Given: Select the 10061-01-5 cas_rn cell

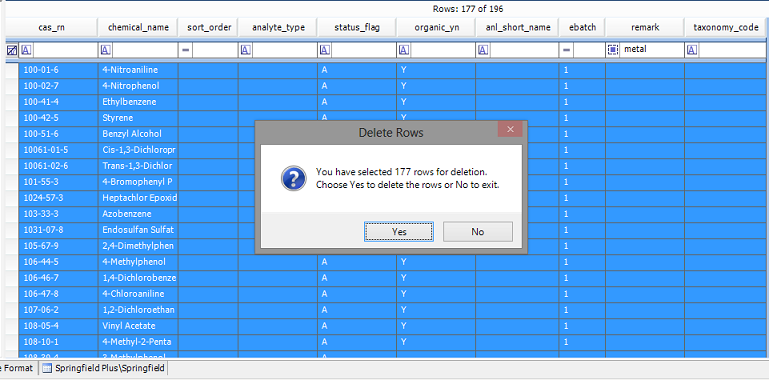Looking at the screenshot, I should [58, 150].
